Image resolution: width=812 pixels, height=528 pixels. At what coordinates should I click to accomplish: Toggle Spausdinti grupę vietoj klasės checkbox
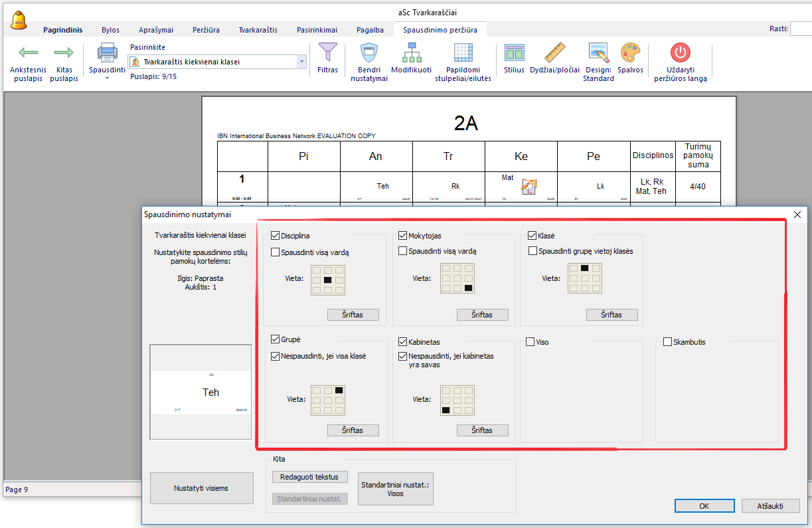(533, 252)
